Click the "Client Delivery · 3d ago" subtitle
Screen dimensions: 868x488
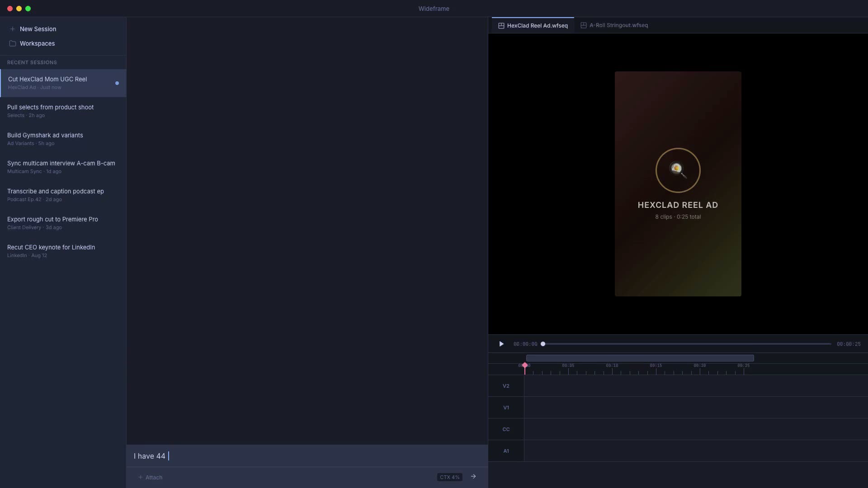click(x=34, y=228)
